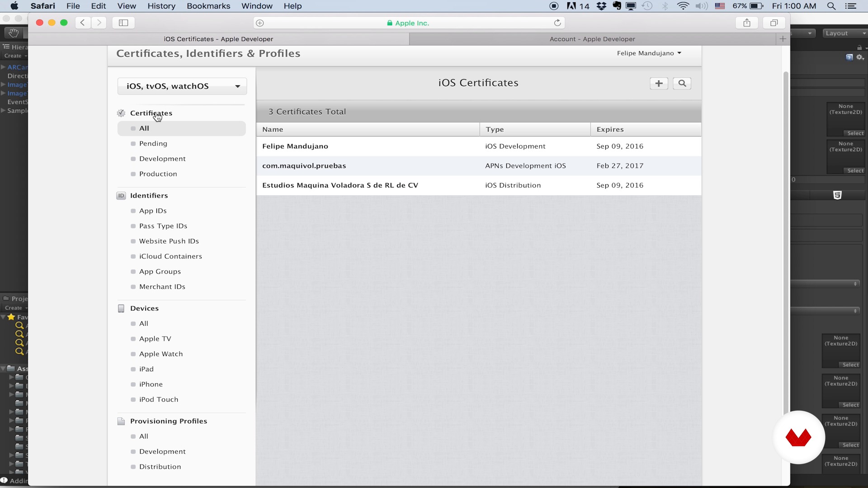The image size is (868, 488).
Task: Open Evernote menu bar icon
Action: pos(617,6)
